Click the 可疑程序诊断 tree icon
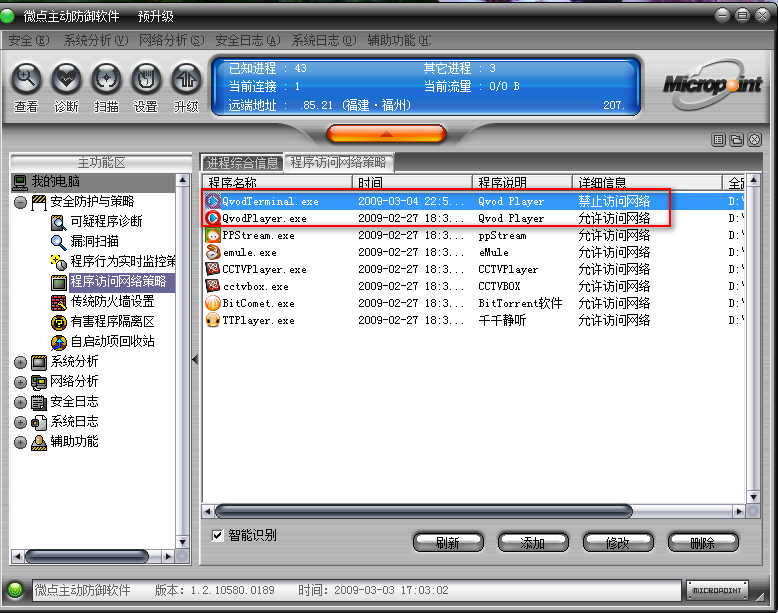The height and width of the screenshot is (613, 778). [x=59, y=222]
